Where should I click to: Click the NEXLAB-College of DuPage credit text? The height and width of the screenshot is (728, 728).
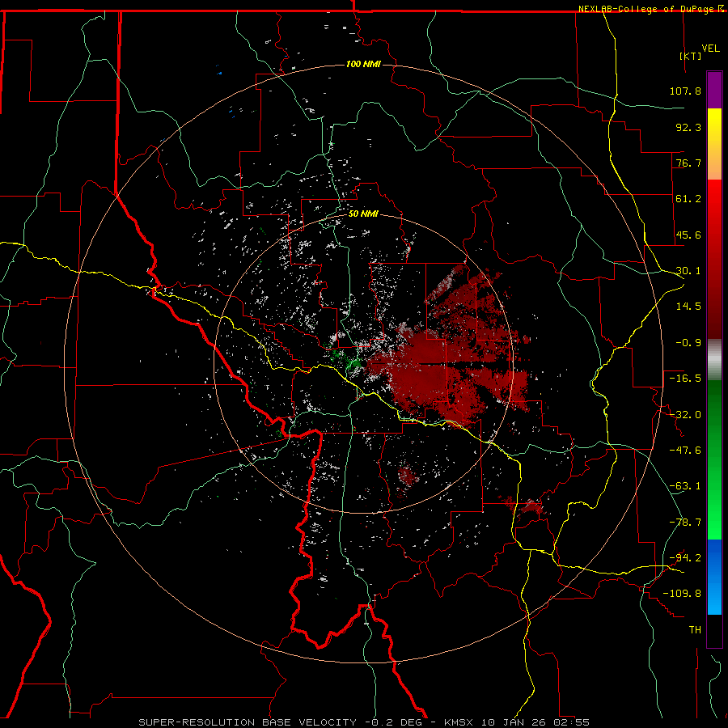tap(645, 9)
